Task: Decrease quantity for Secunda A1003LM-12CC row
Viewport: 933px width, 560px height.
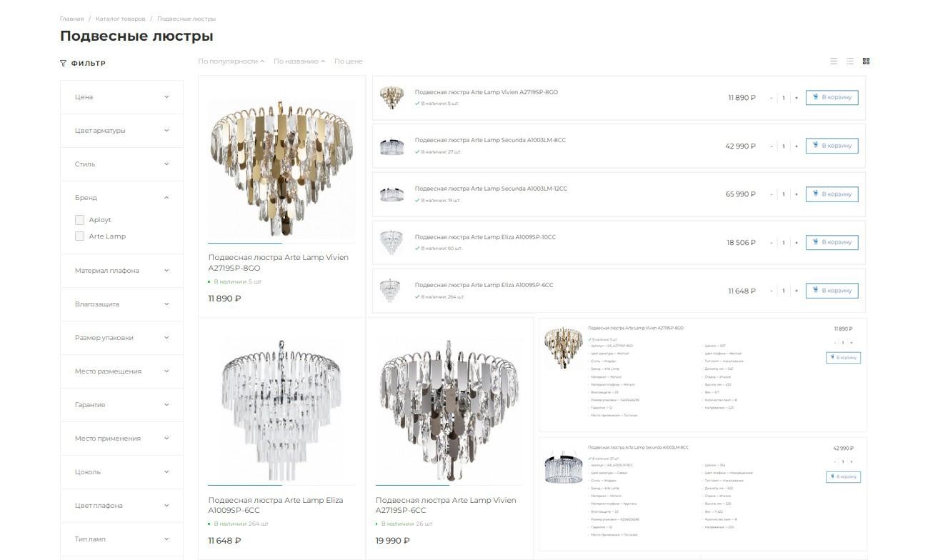Action: click(771, 194)
